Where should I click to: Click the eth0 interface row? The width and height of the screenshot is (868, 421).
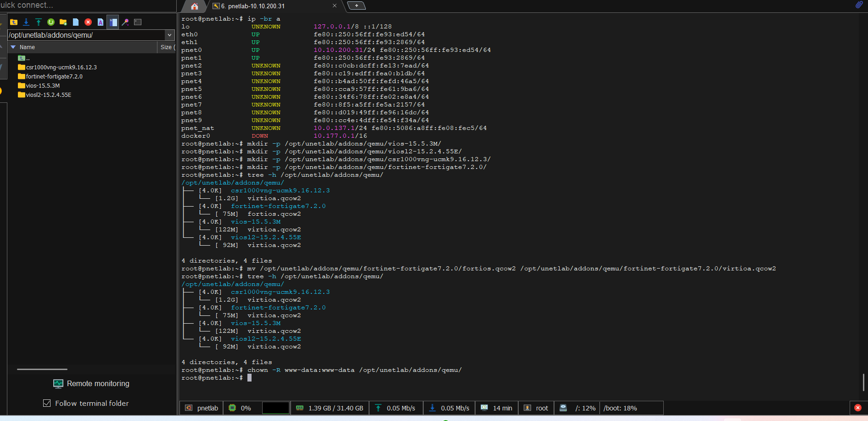pos(303,34)
